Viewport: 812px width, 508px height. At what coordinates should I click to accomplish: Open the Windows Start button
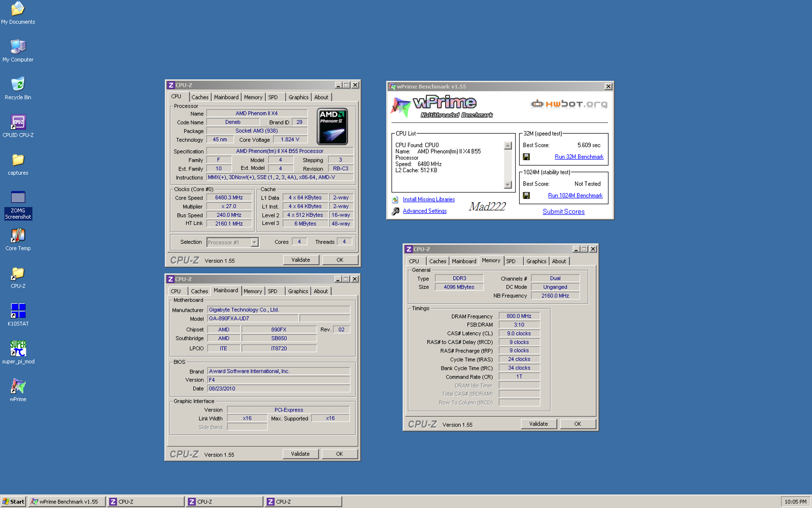(14, 501)
